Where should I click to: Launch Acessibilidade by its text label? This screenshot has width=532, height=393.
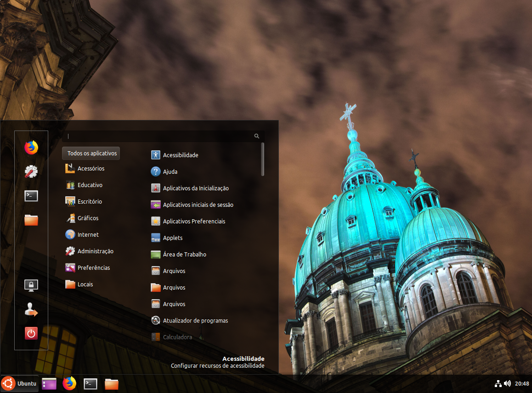(x=181, y=155)
